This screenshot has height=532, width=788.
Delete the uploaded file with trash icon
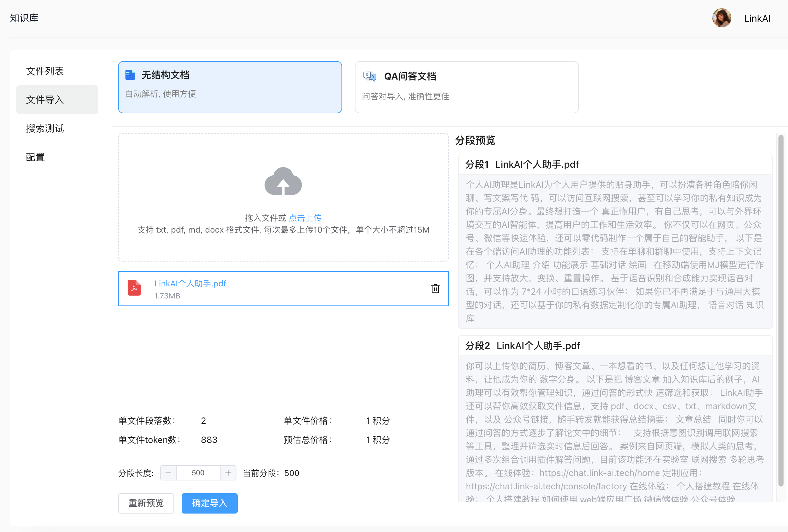[x=435, y=289]
